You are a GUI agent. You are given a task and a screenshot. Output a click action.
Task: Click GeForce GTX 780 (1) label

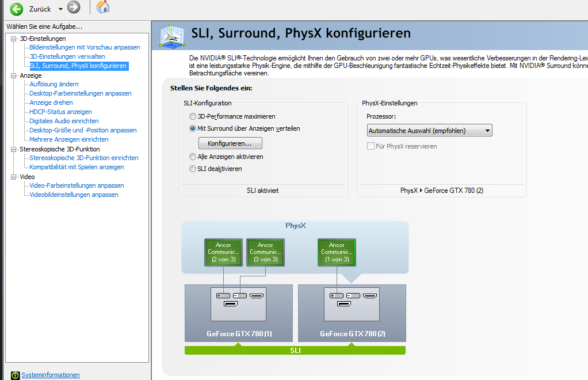coord(239,333)
